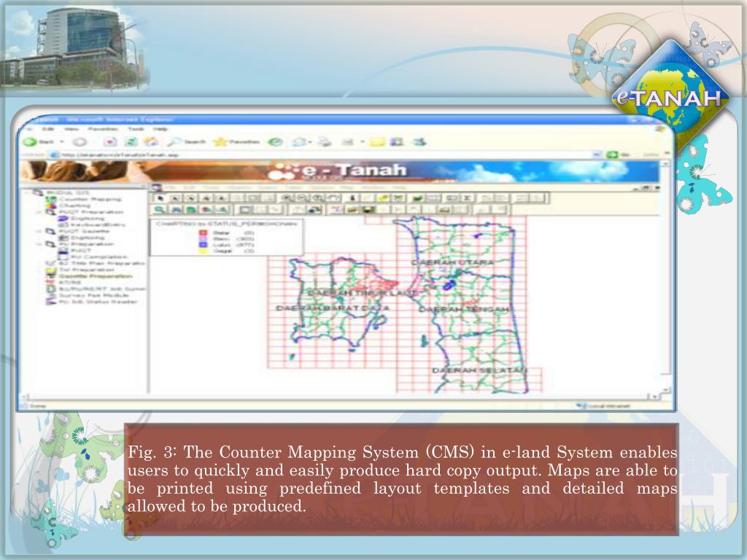This screenshot has width=747, height=560.
Task: Activate the Info identify tool in the GIS toolbar
Action: click(x=352, y=198)
